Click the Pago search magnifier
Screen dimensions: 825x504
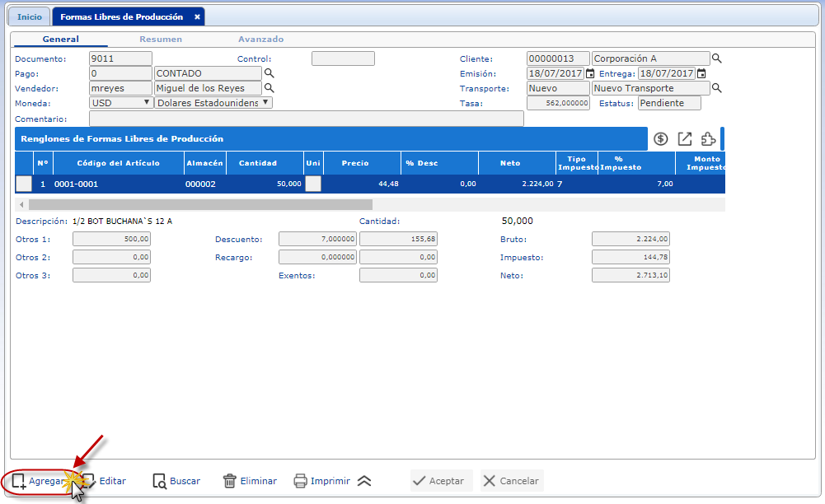269,73
